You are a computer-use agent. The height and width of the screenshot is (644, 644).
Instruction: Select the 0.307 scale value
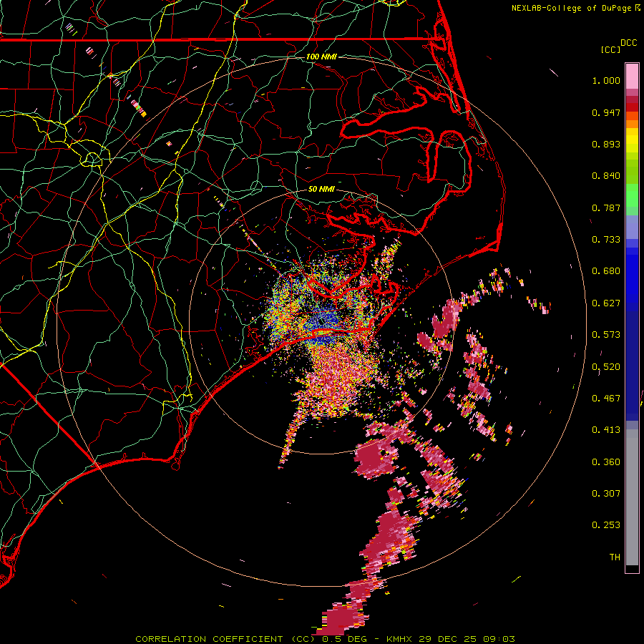pos(606,494)
